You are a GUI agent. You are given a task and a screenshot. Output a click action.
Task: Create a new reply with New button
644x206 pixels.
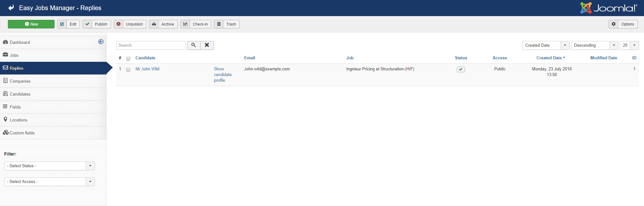click(x=31, y=24)
